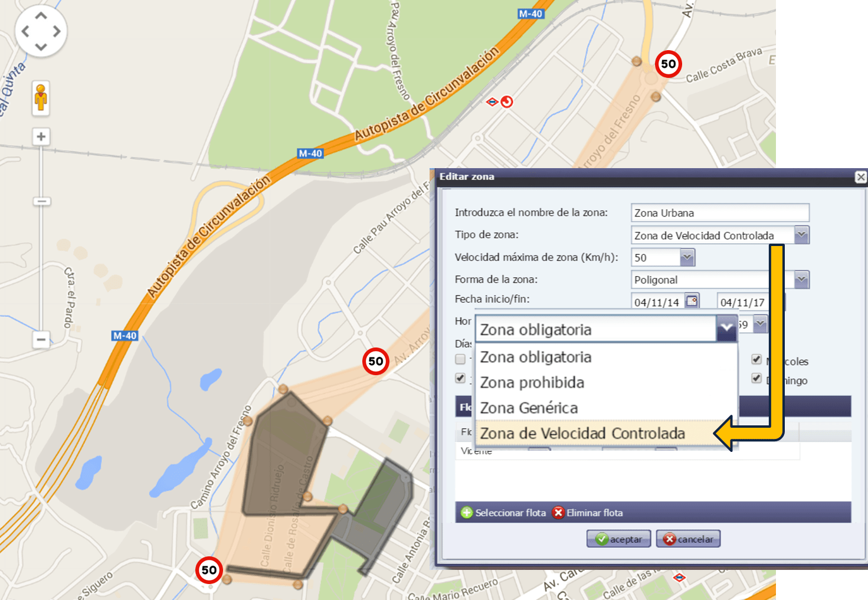This screenshot has width=868, height=600.
Task: Zoom out with the minus button
Action: pos(41,339)
